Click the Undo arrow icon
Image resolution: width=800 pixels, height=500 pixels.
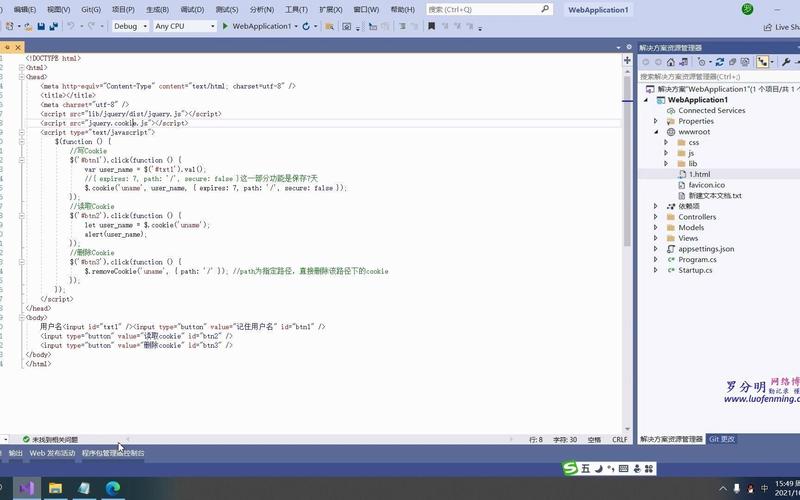click(71, 26)
